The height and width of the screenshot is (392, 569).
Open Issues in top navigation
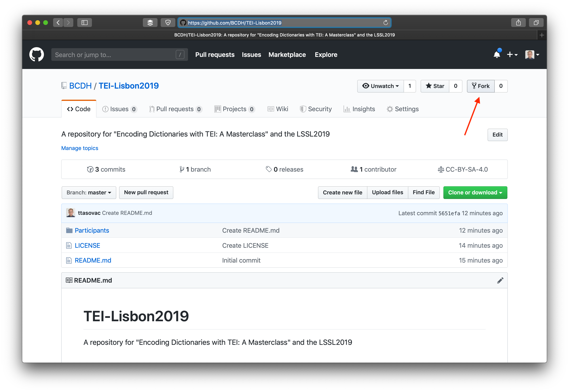pyautogui.click(x=251, y=54)
